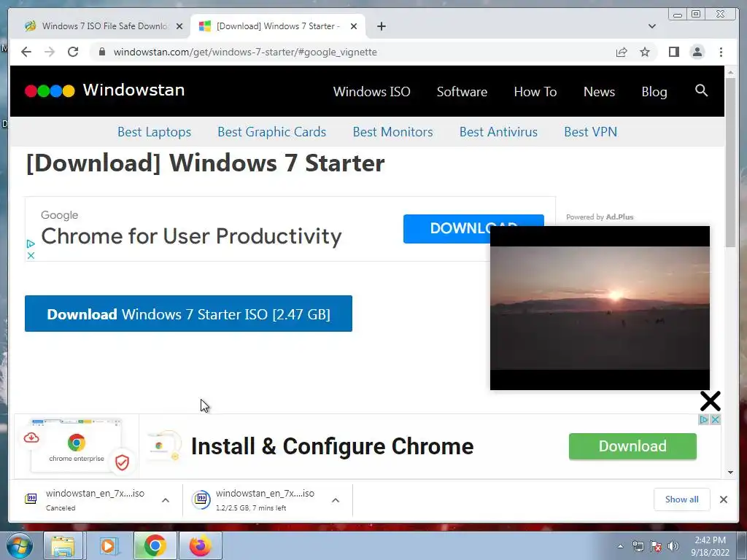Show hidden system tray icons
Viewport: 747px width, 560px height.
[x=620, y=547]
